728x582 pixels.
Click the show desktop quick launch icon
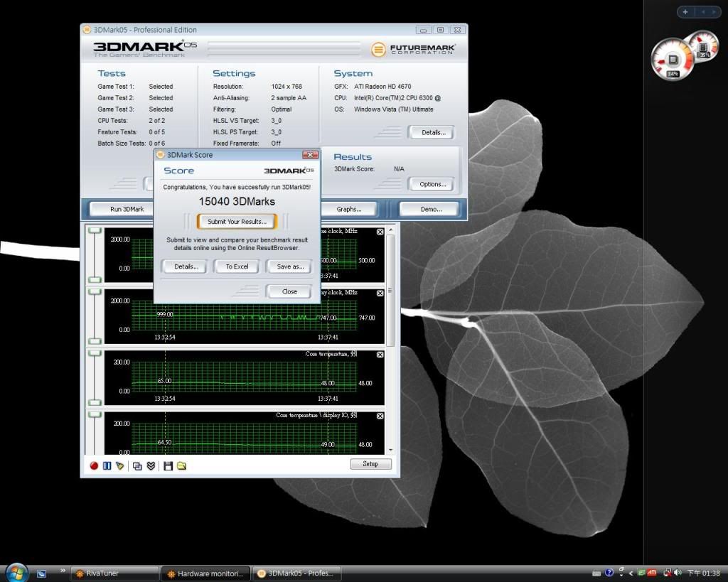coord(41,573)
